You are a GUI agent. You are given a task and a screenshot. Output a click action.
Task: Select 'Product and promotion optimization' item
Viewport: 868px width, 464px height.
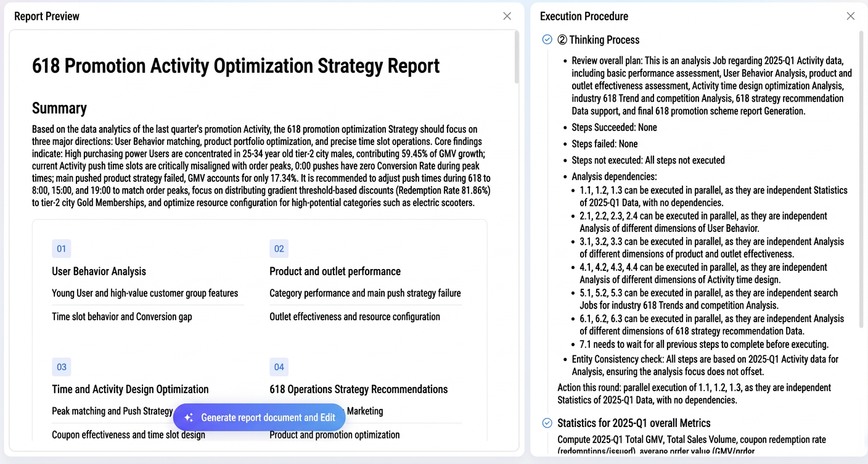coord(335,434)
